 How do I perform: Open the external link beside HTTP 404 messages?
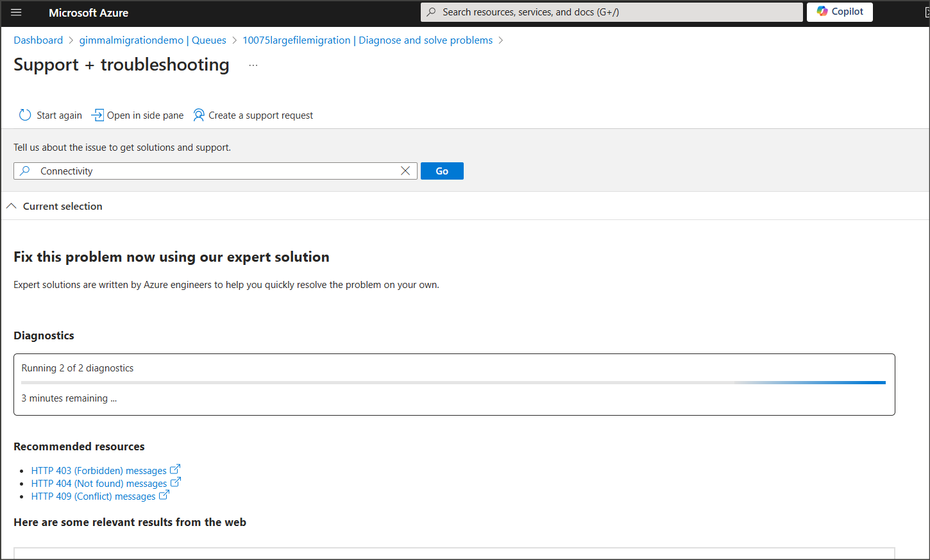176,482
